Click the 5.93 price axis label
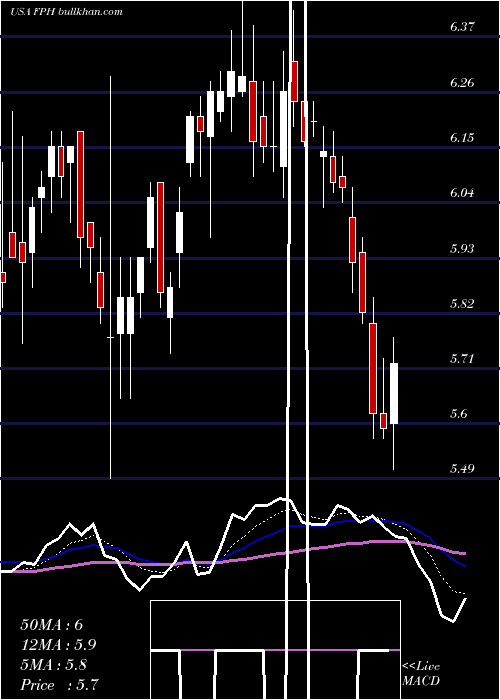Screen dimensions: 500x700 [462, 248]
